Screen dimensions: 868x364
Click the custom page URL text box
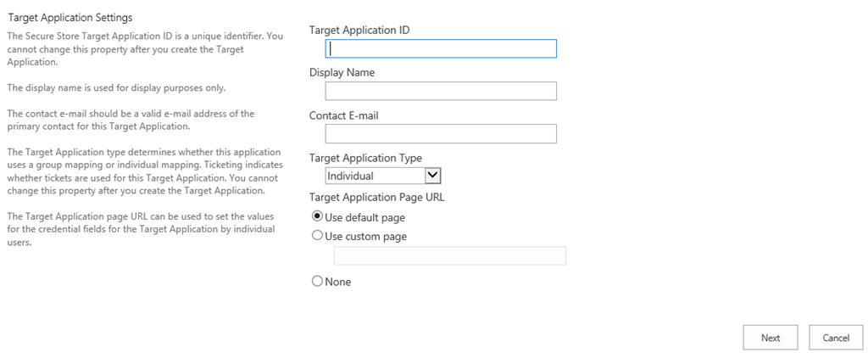pyautogui.click(x=449, y=256)
